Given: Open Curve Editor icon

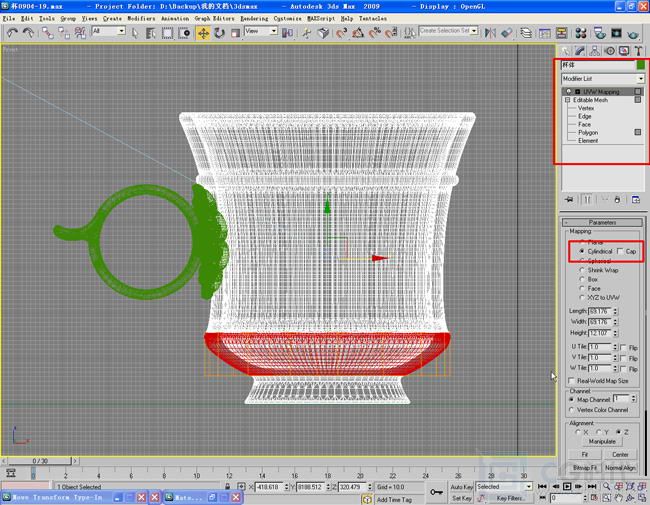Looking at the screenshot, I should point(545,33).
